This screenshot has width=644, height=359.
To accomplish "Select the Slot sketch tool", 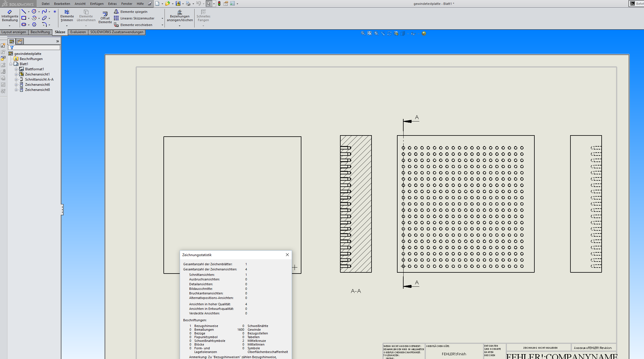I will tap(24, 25).
